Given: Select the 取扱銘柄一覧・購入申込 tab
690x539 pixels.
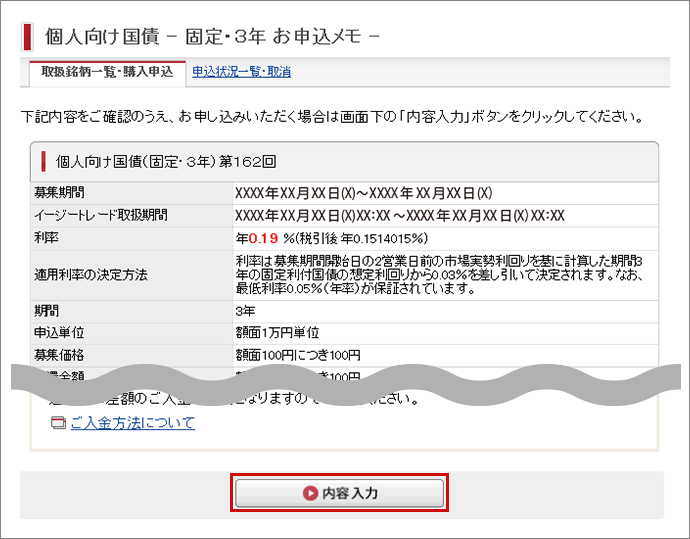Looking at the screenshot, I should pos(107,72).
